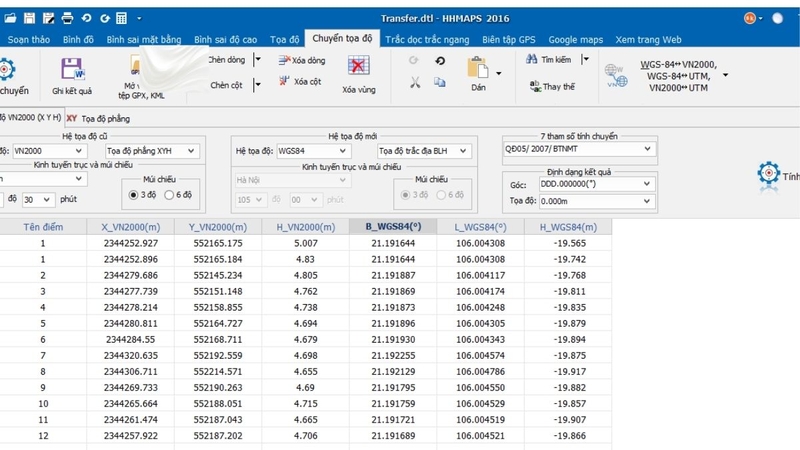Click the print icon in quick toolbar

[x=67, y=18]
